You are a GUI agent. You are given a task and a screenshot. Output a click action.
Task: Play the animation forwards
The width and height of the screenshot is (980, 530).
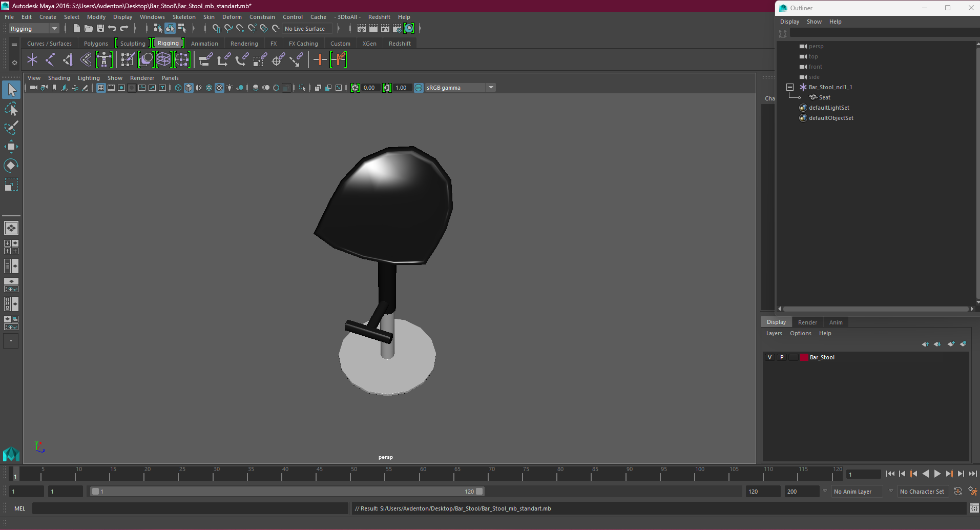point(937,474)
